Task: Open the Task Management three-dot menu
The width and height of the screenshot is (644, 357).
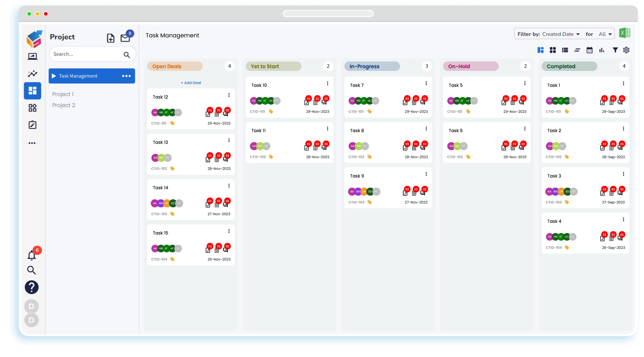Action: pos(126,76)
